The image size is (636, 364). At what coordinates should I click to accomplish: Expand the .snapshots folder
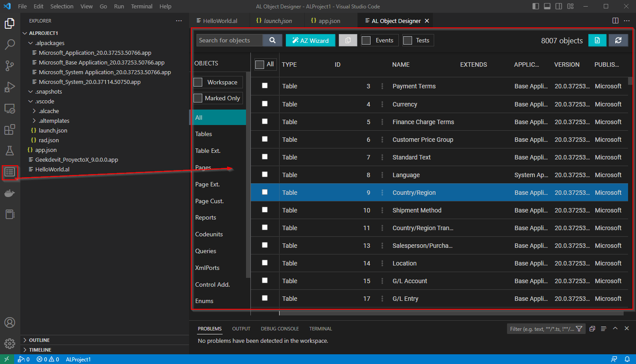[x=30, y=92]
